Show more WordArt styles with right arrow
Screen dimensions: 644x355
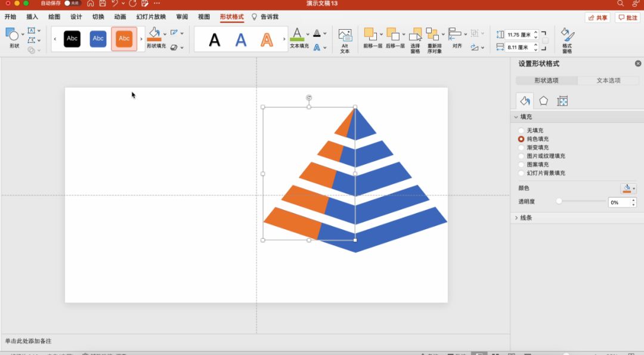tap(284, 39)
